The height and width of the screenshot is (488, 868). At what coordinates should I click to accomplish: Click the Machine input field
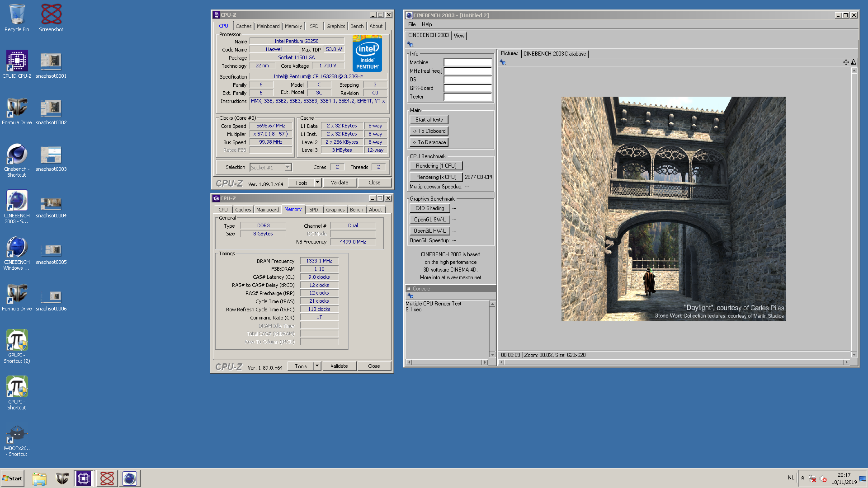[x=467, y=62]
